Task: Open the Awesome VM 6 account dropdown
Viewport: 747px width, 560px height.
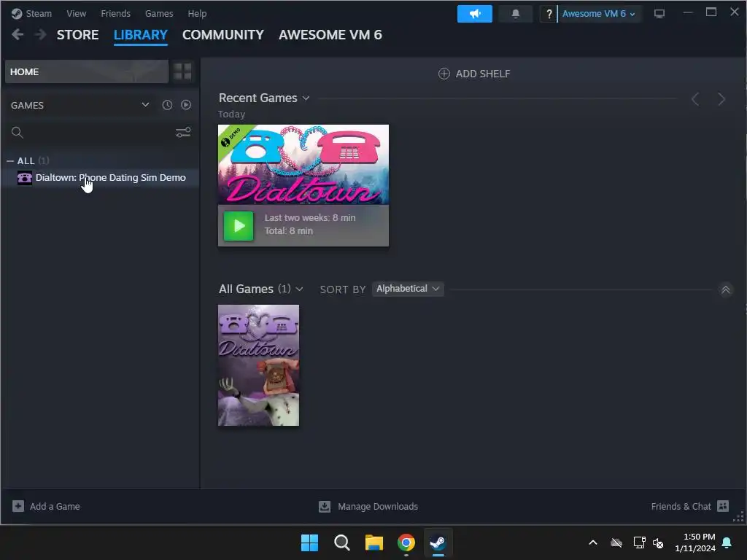Action: tap(599, 14)
